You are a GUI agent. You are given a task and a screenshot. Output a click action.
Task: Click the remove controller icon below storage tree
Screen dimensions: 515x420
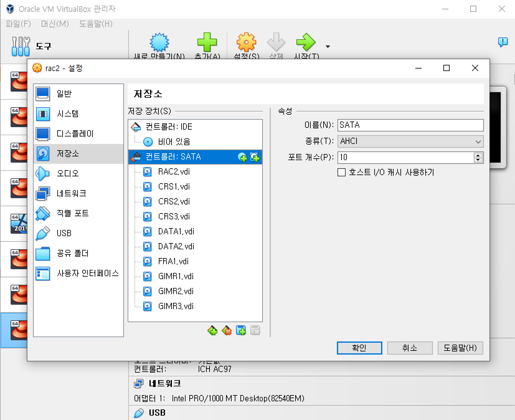click(227, 330)
